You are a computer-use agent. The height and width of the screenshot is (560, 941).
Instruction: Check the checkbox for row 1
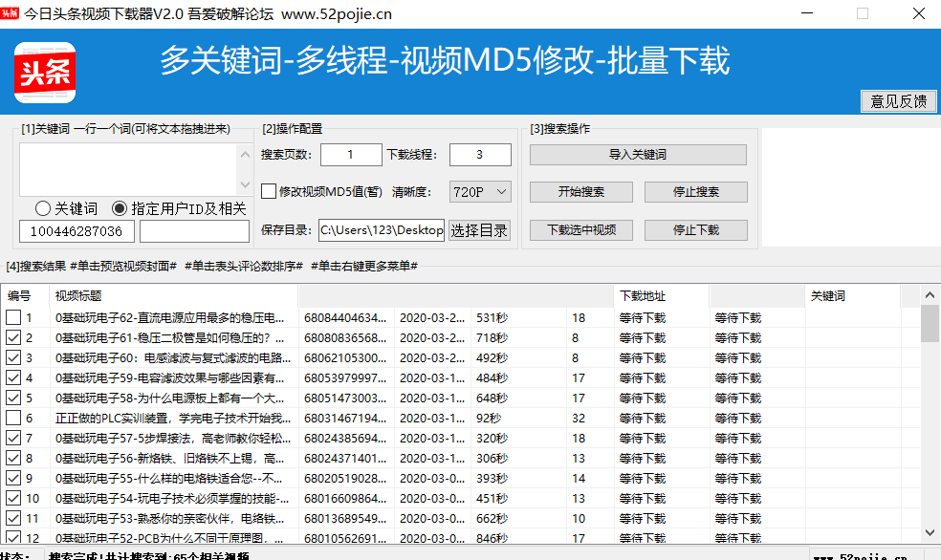tap(13, 317)
